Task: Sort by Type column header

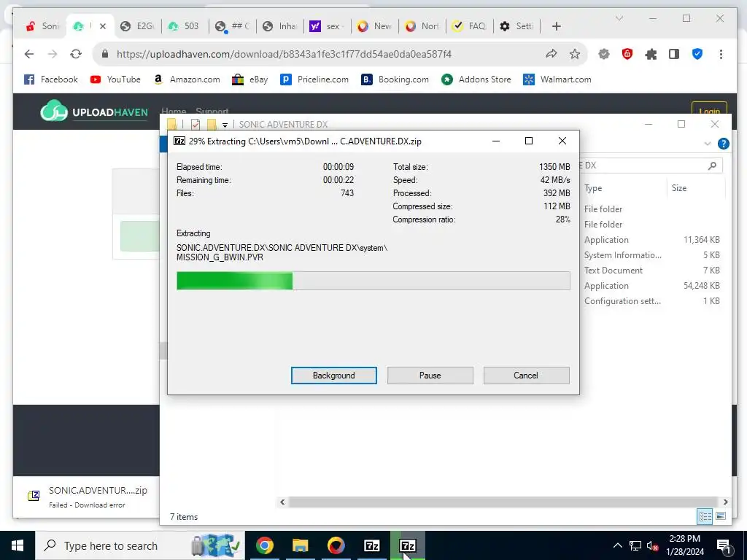Action: pyautogui.click(x=624, y=188)
